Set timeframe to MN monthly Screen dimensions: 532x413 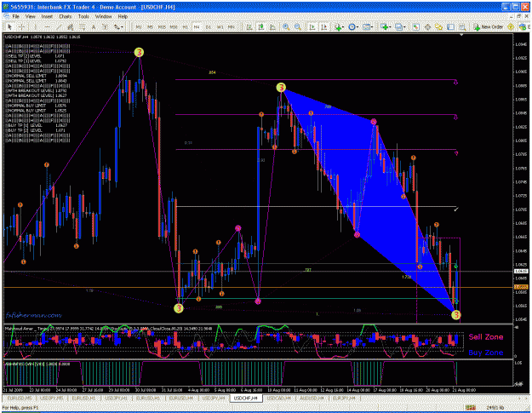click(231, 26)
